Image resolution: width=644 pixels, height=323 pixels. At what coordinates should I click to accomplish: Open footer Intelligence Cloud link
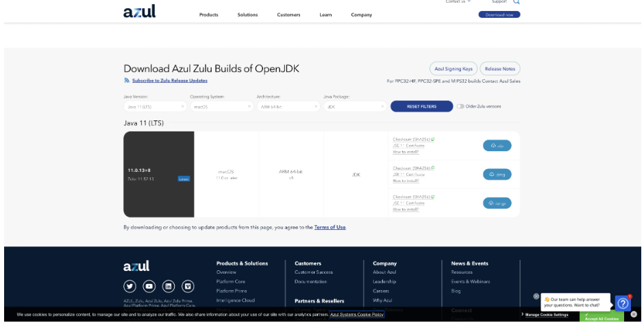pos(236,300)
